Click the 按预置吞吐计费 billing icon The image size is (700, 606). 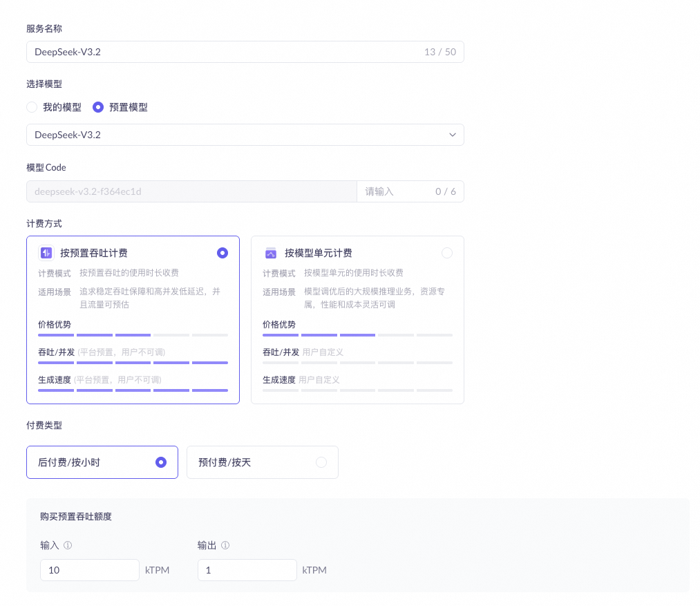[x=46, y=253]
